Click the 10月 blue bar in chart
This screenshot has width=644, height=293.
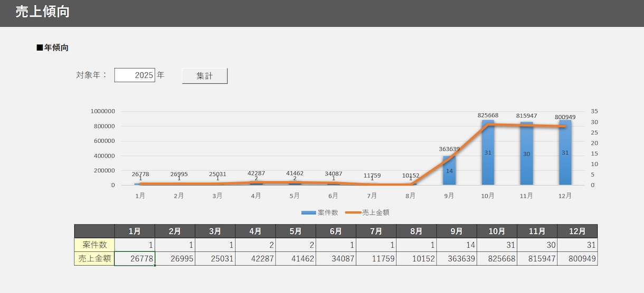pyautogui.click(x=488, y=152)
